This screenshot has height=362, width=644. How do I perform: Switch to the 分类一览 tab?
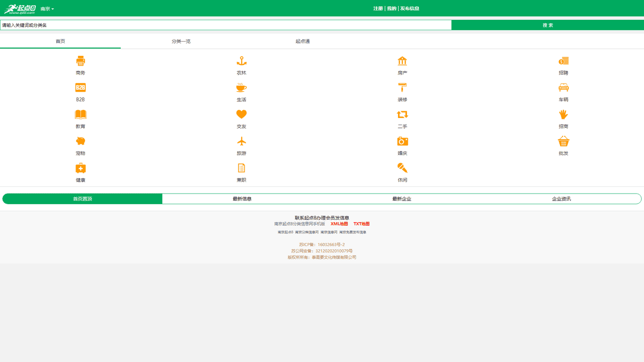[181, 41]
